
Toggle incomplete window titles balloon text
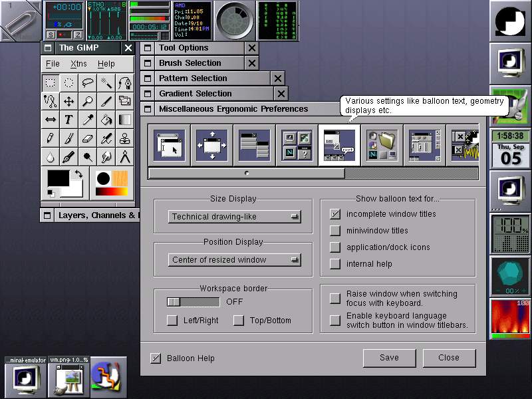(335, 213)
